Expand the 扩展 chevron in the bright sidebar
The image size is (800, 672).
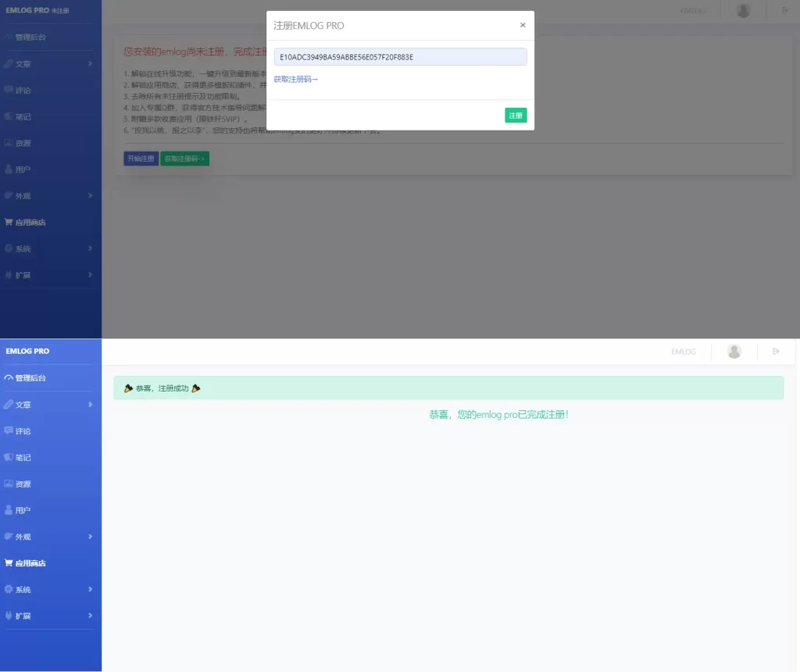tap(91, 616)
